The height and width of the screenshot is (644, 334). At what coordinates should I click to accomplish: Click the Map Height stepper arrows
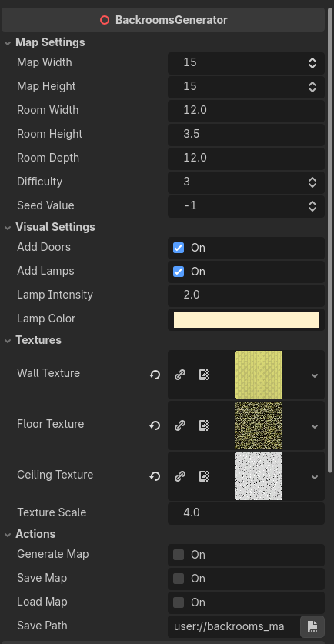coord(312,87)
